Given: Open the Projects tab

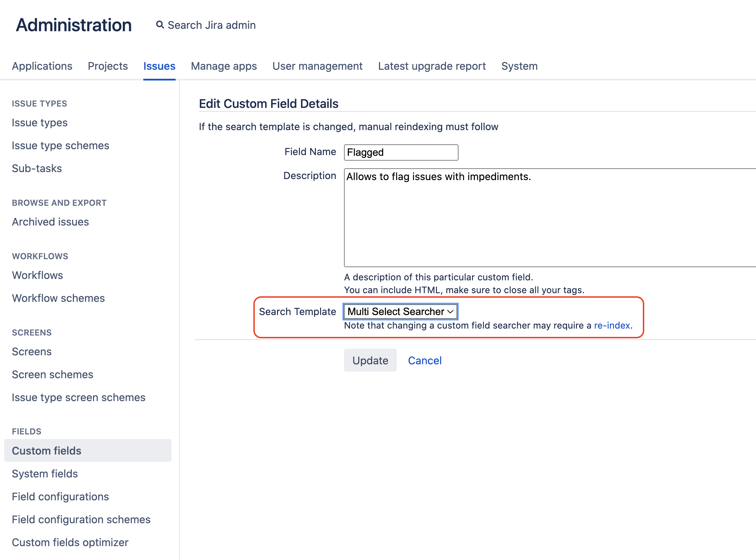Looking at the screenshot, I should coord(108,66).
